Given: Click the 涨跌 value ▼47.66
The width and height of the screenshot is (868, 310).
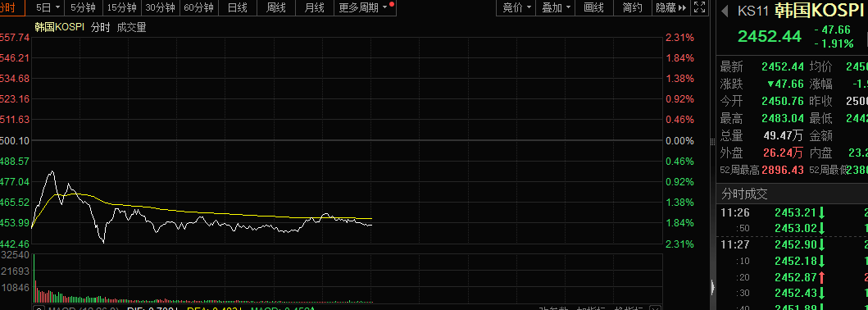Looking at the screenshot, I should point(785,84).
